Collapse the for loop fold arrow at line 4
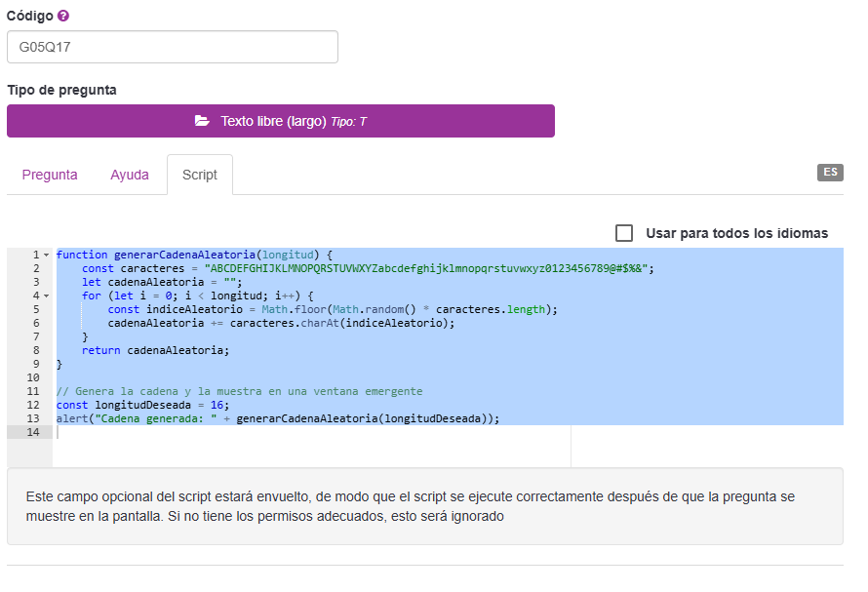The height and width of the screenshot is (592, 868). point(46,296)
